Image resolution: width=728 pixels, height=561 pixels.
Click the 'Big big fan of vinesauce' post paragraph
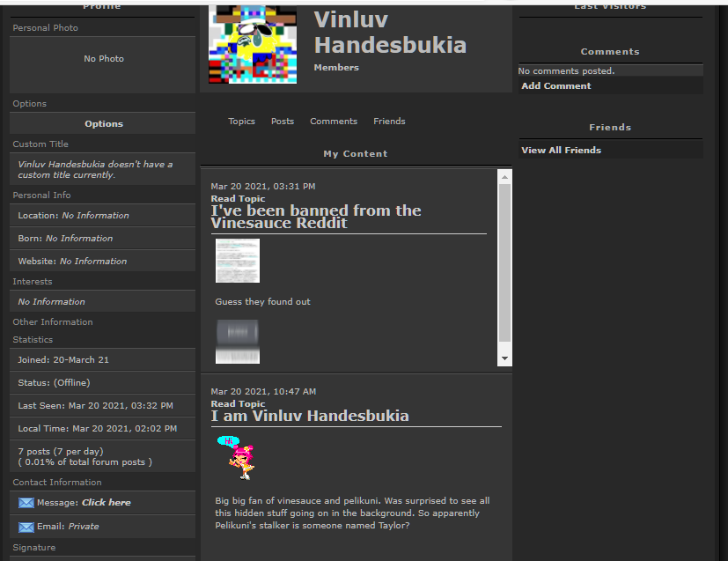tap(352, 513)
